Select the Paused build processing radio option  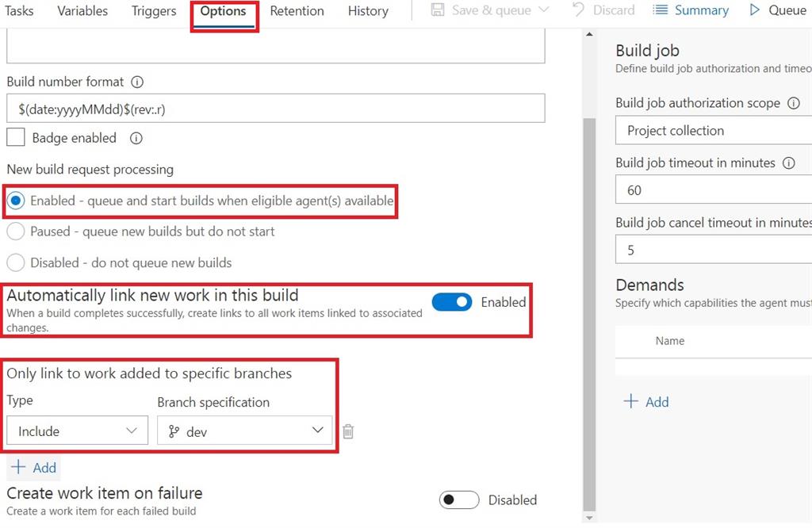pos(16,231)
